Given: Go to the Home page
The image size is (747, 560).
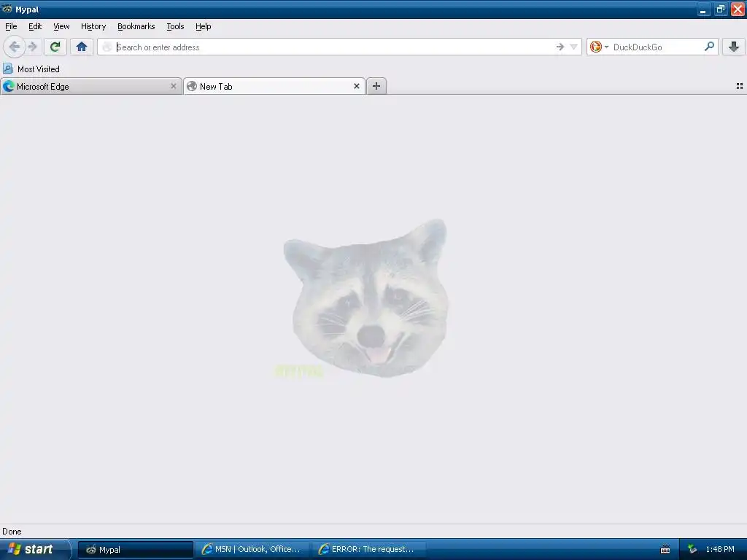Looking at the screenshot, I should pos(82,47).
